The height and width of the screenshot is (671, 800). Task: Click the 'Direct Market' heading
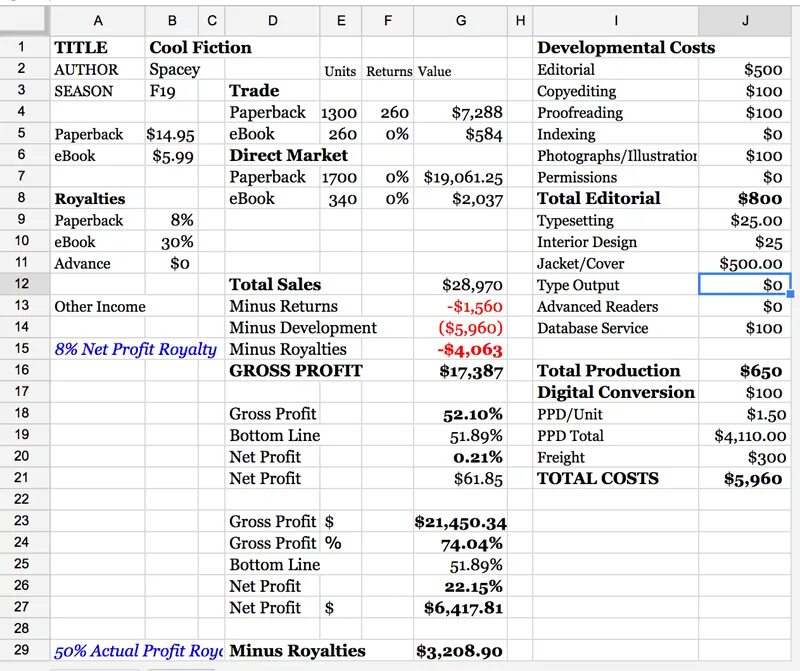[x=289, y=156]
